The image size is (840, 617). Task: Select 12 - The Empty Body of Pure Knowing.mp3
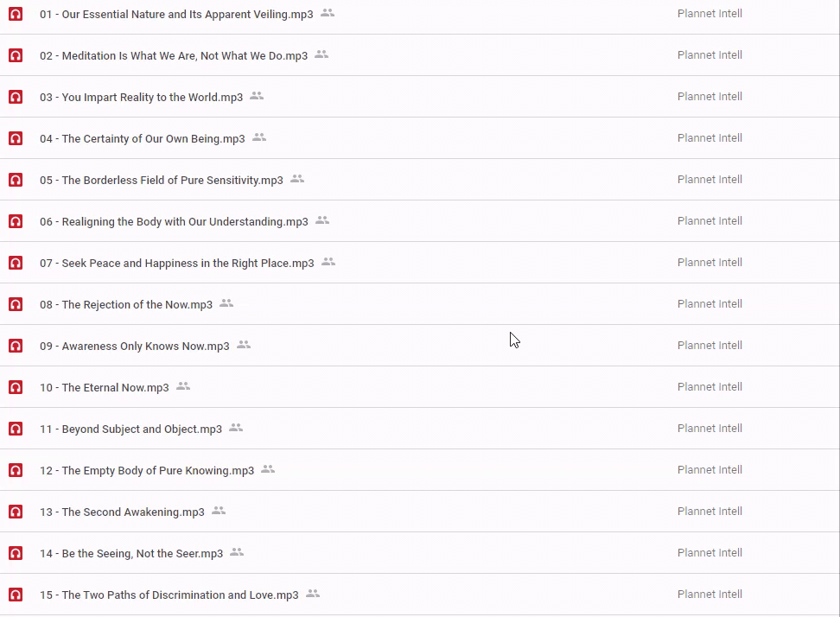[x=147, y=470]
